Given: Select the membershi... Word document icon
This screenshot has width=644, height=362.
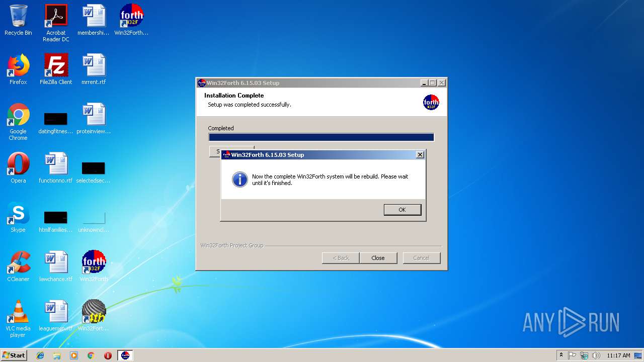Looking at the screenshot, I should pos(94,20).
